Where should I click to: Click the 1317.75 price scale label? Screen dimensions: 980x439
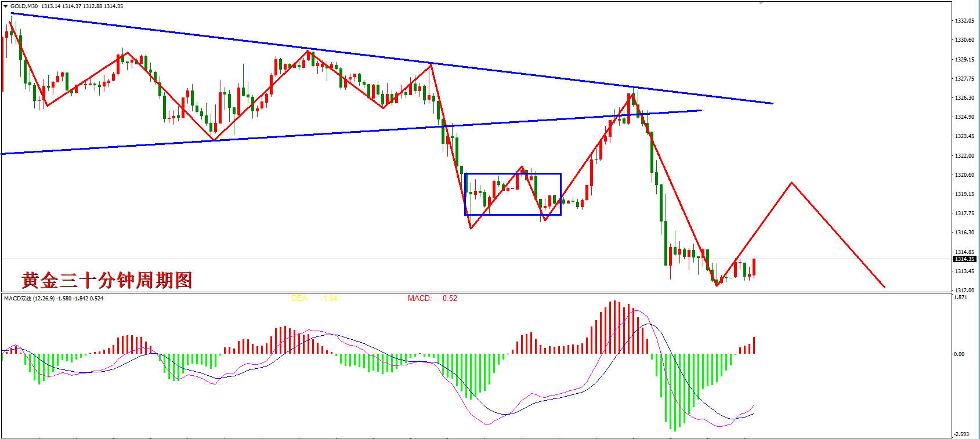click(x=965, y=213)
